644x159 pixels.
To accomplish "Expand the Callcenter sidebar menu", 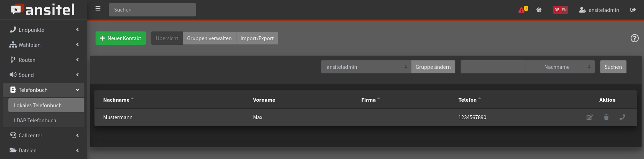I will tap(44, 136).
